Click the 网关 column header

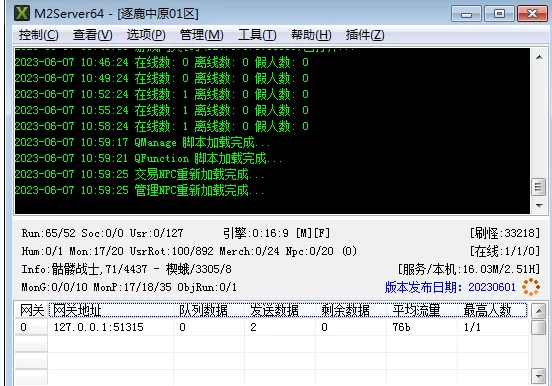point(31,310)
